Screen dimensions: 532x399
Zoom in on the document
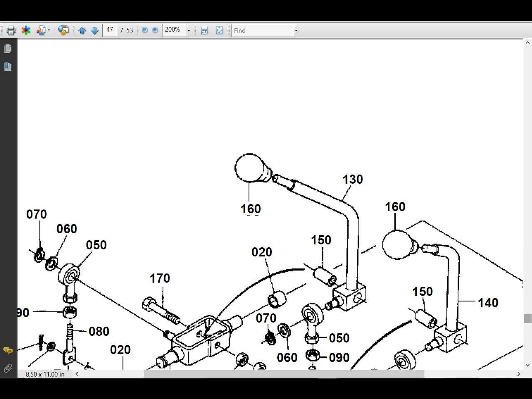click(154, 30)
